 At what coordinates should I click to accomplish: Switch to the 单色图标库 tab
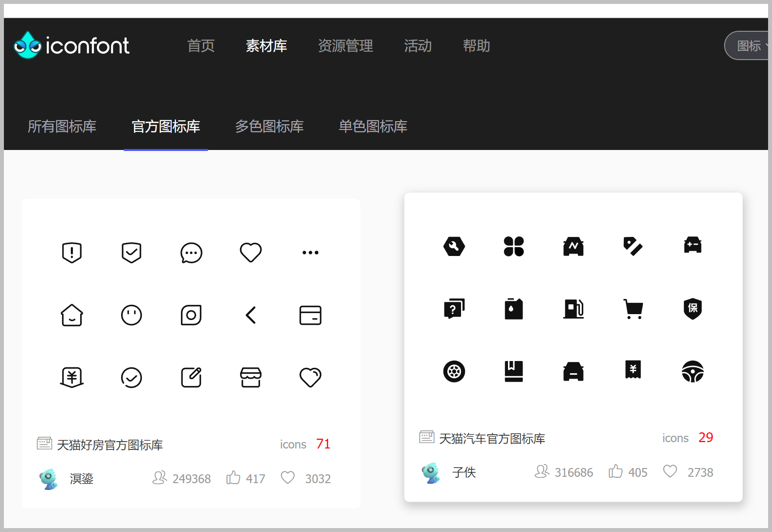373,127
